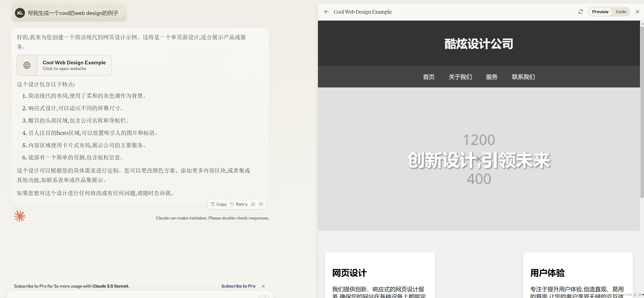Image resolution: width=644 pixels, height=298 pixels.
Task: Click the refresh preview icon
Action: 581,12
